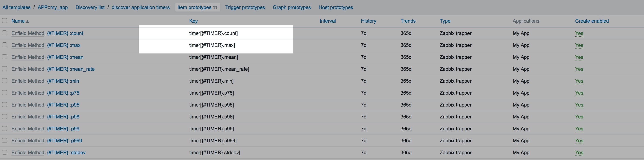Open the {#TIMER}::min item prototype

tap(63, 81)
